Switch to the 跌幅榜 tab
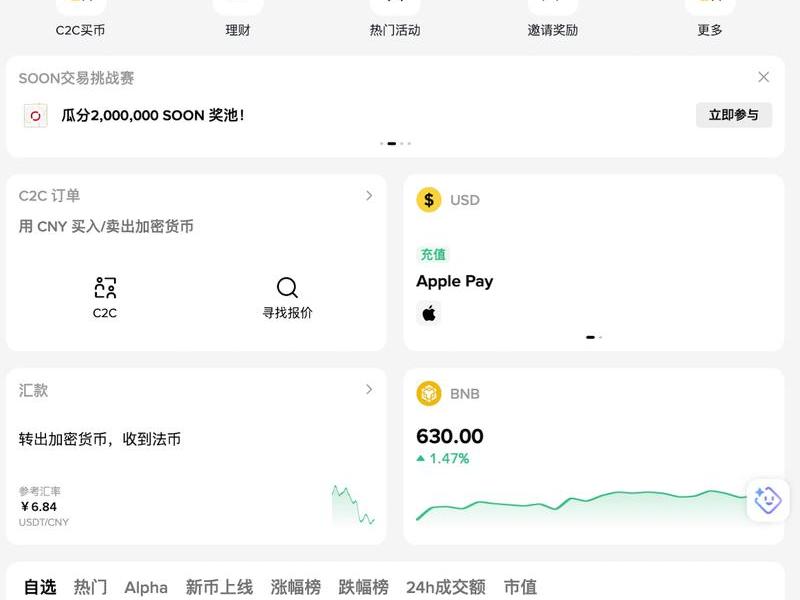The image size is (800, 600). 363,587
